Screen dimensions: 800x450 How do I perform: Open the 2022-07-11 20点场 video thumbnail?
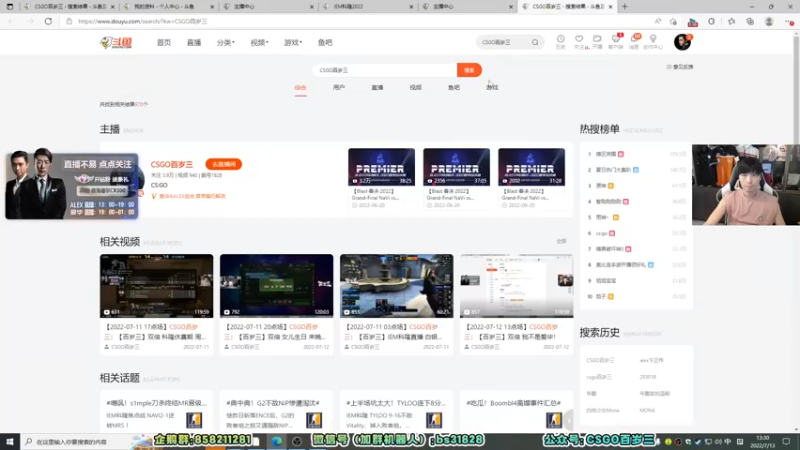pyautogui.click(x=277, y=286)
